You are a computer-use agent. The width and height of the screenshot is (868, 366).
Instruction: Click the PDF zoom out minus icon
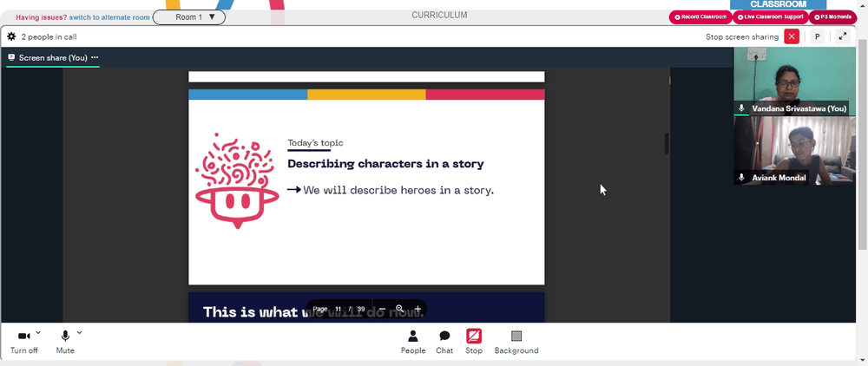pos(382,309)
